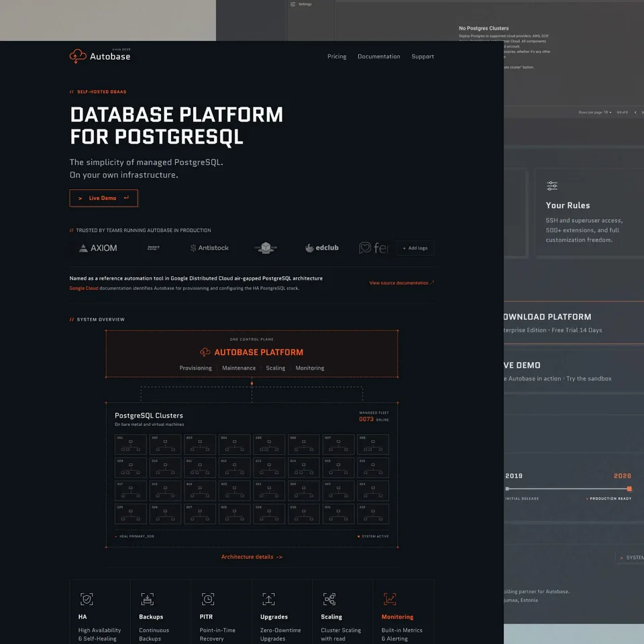
Task: Click the cloud icon beside AUTOBASE PLATFORM
Action: pos(205,352)
